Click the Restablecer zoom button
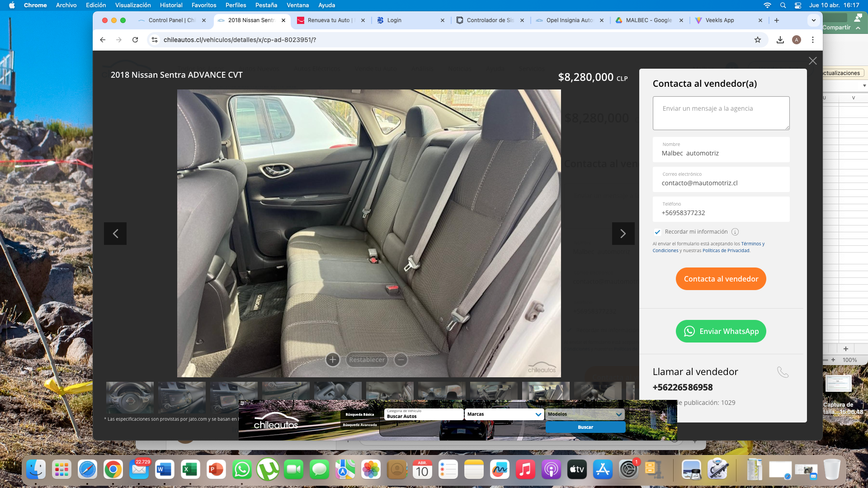The width and height of the screenshot is (868, 488). 367,360
